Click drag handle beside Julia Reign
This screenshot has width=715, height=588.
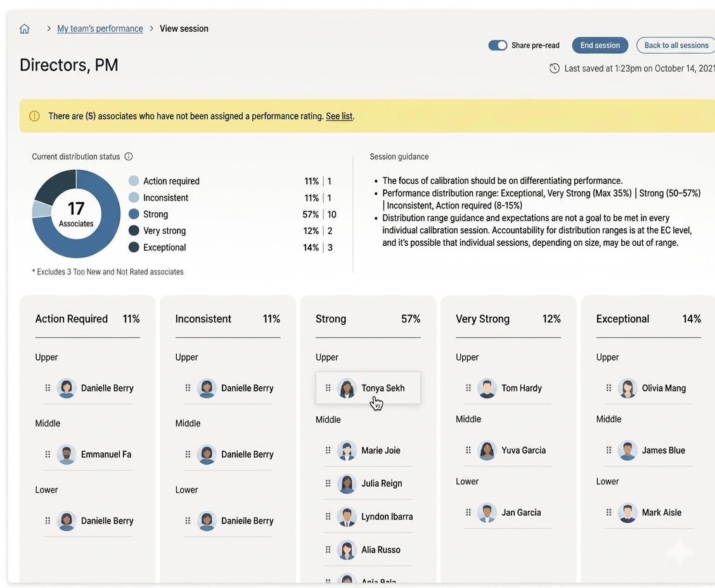pyautogui.click(x=328, y=483)
